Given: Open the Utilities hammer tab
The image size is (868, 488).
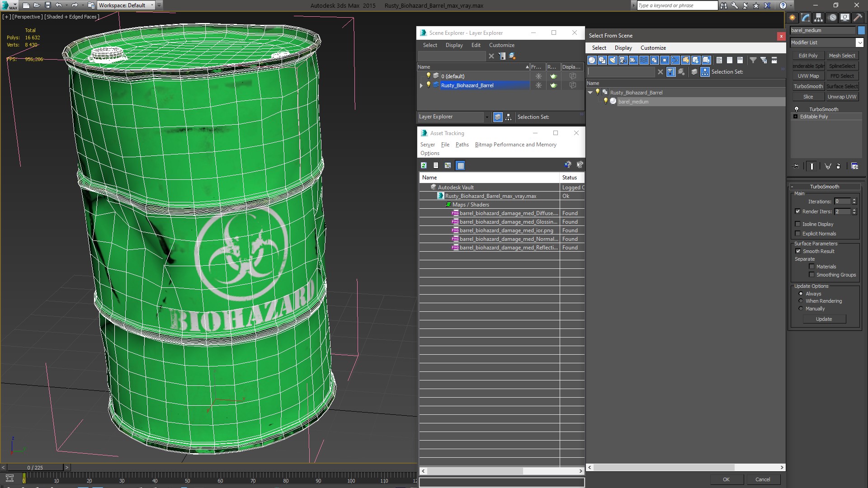Looking at the screenshot, I should point(858,18).
